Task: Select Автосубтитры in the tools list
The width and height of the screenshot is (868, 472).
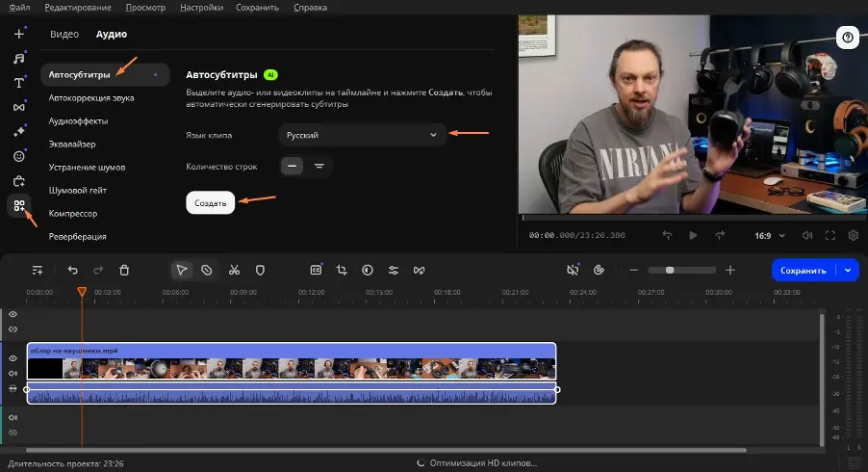Action: click(x=104, y=75)
